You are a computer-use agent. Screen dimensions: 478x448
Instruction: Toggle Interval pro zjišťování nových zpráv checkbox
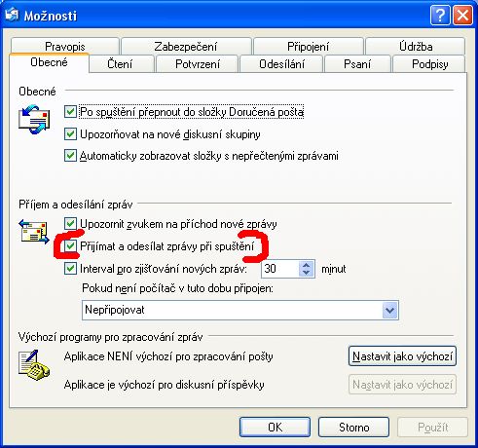(70, 269)
